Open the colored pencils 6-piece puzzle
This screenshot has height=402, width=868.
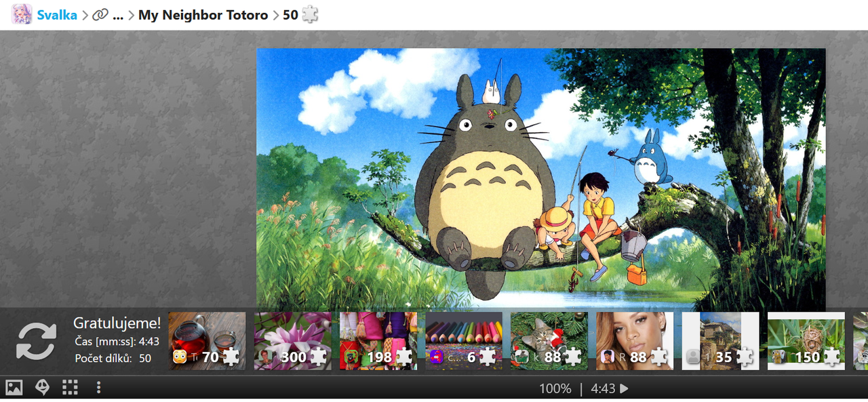pos(464,341)
